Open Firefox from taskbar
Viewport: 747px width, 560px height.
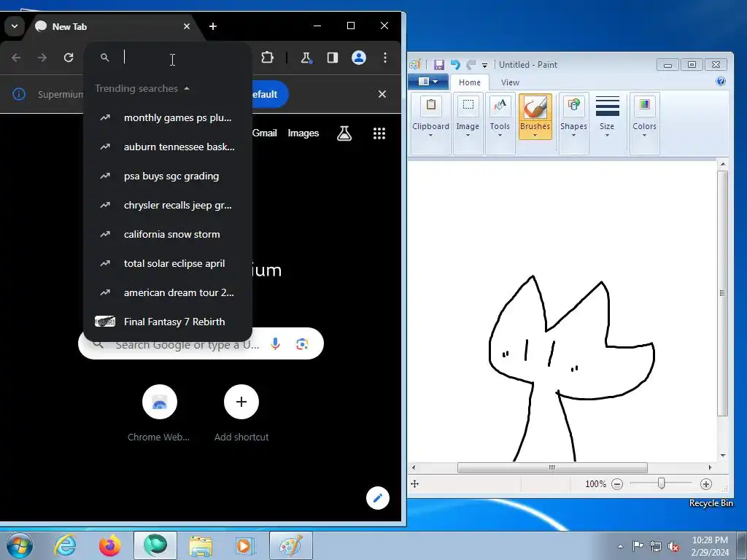click(x=110, y=545)
